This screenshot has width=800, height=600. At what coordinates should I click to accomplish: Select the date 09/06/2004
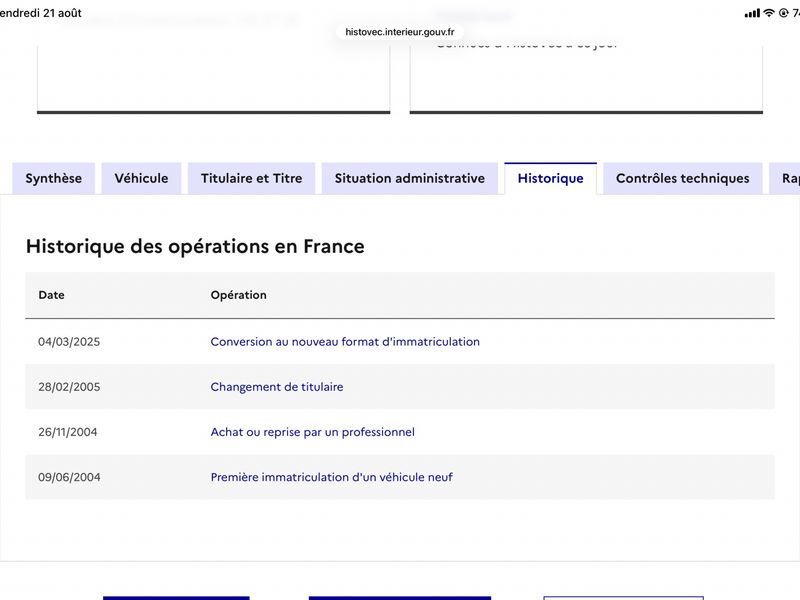[x=69, y=477]
